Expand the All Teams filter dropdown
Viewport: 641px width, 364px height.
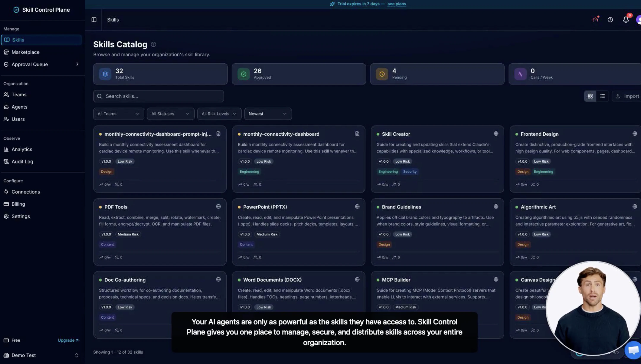coord(118,114)
